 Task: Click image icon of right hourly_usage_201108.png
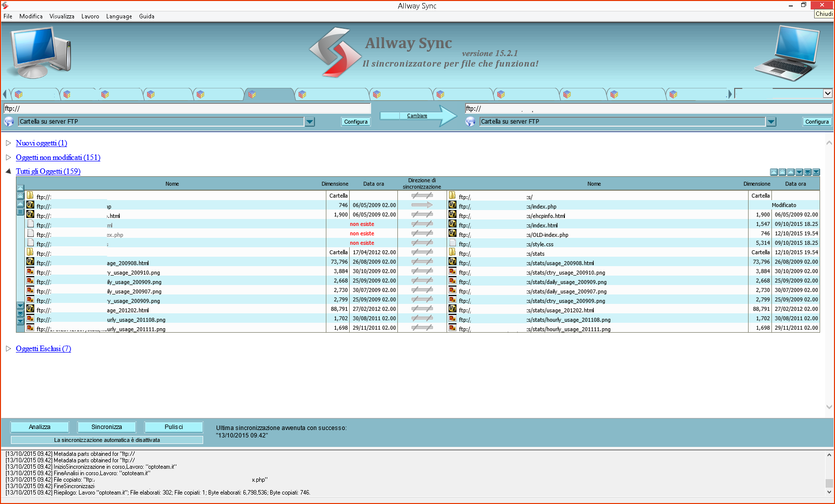453,318
